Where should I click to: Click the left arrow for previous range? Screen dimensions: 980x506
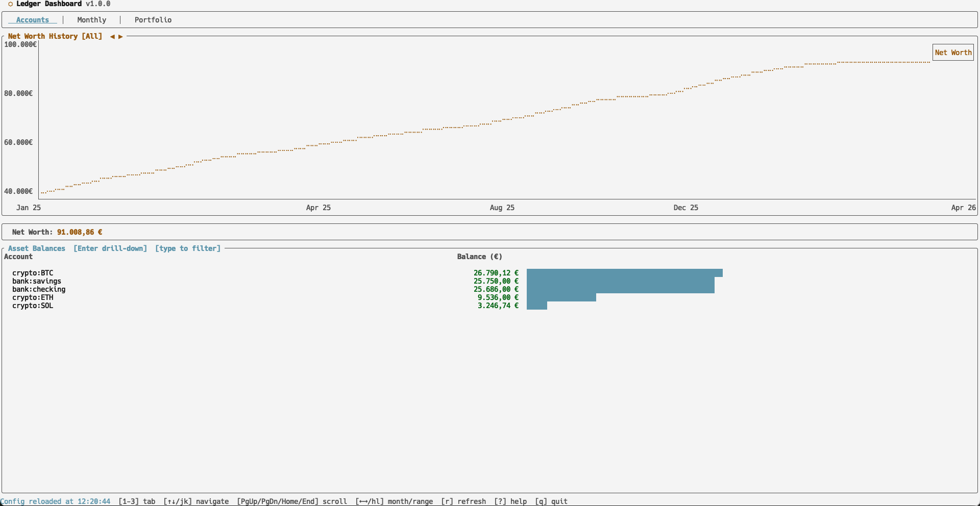click(x=112, y=37)
